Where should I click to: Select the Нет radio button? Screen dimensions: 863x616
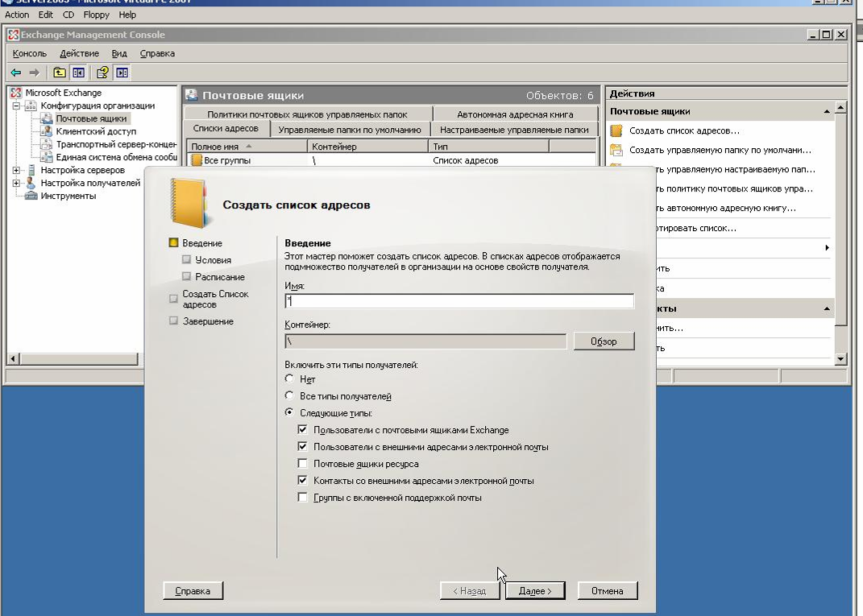pos(289,378)
